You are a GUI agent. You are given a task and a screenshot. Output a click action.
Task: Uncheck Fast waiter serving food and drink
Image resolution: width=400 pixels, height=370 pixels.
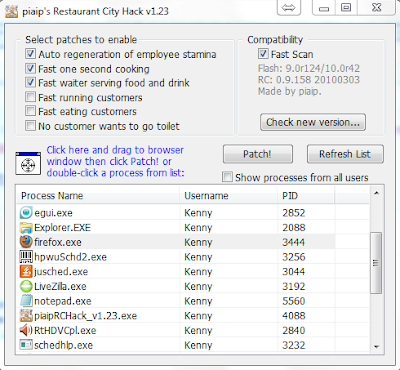[x=30, y=82]
